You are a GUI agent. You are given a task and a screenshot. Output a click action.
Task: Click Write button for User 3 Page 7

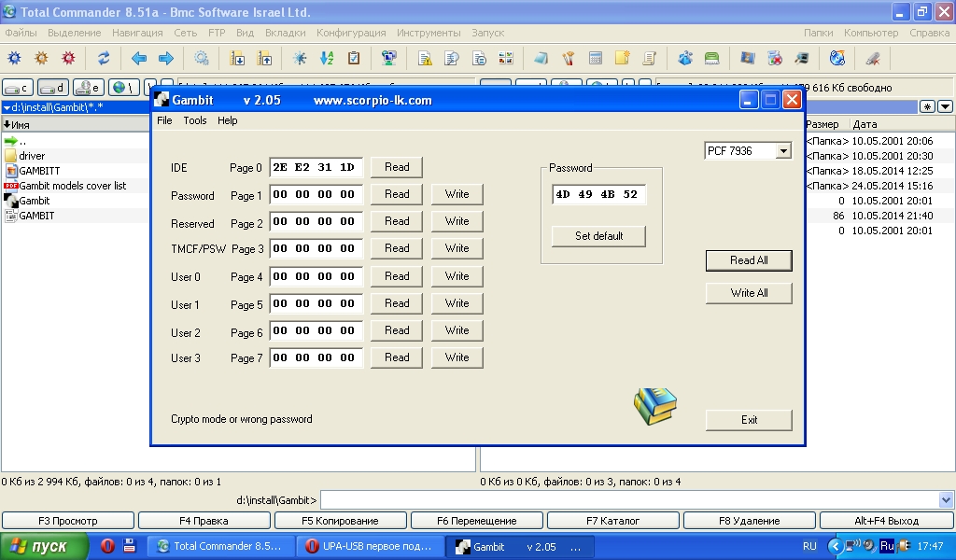point(457,357)
